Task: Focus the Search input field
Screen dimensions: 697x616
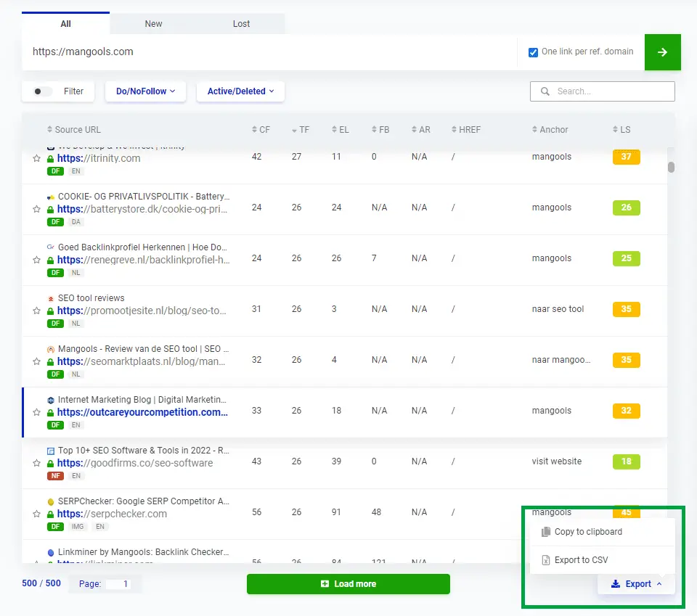Action: (x=603, y=91)
